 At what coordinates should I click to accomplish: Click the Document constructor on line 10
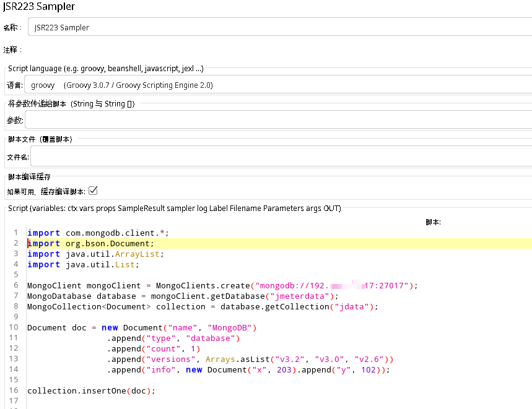pos(142,327)
